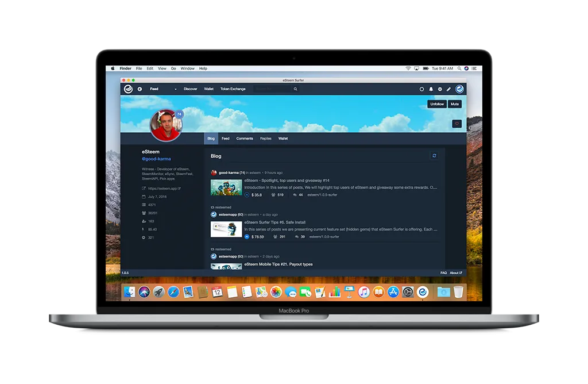Open eSteem Mobile Tips #21. Payout types post
588x384 pixels.
point(278,264)
